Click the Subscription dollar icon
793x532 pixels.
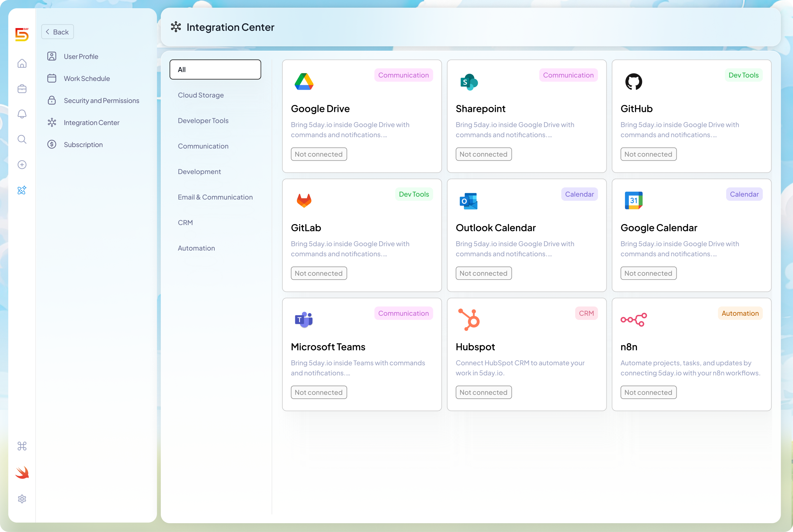[52, 145]
